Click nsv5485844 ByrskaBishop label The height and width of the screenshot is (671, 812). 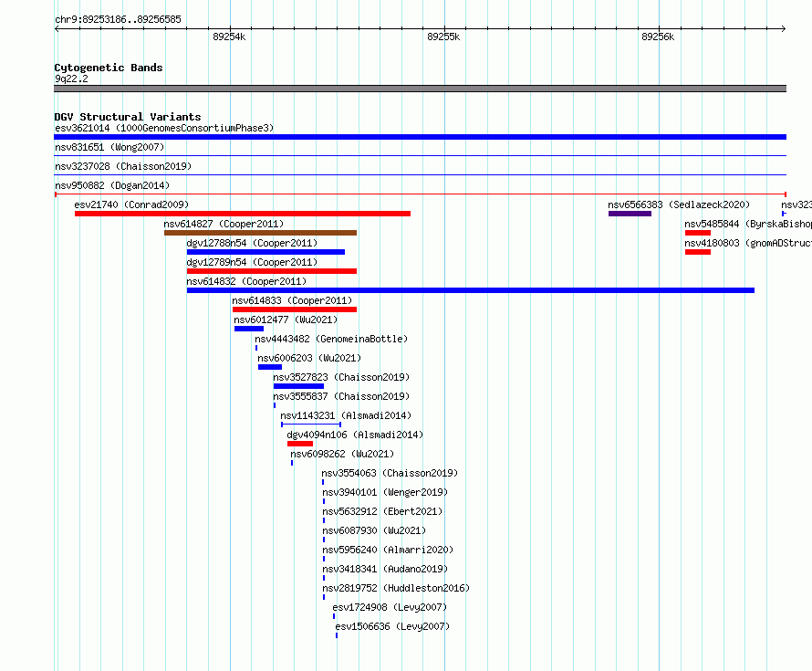point(748,224)
